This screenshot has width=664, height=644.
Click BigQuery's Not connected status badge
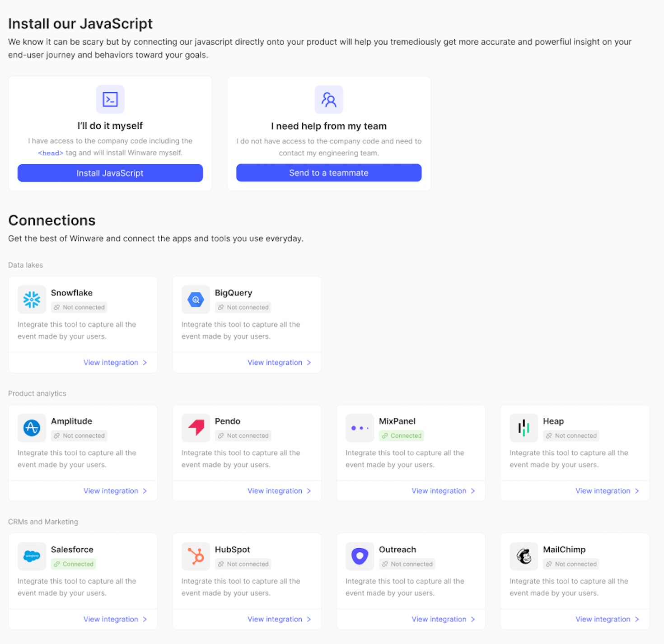coord(243,308)
